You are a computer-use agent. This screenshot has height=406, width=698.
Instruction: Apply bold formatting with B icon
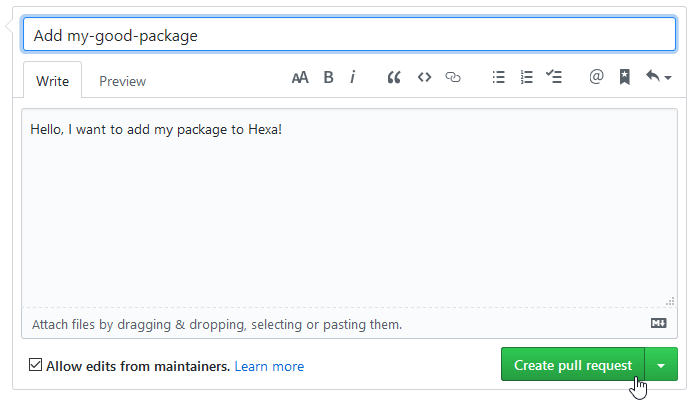pyautogui.click(x=328, y=77)
